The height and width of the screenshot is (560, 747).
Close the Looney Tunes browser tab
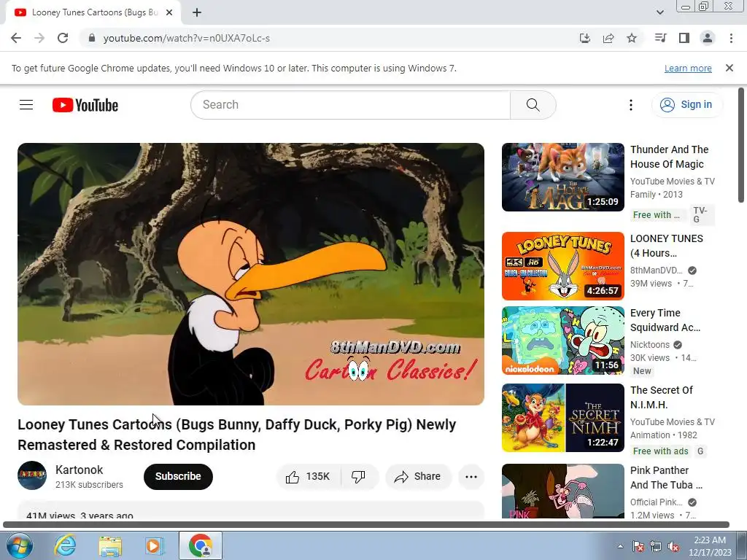[169, 12]
